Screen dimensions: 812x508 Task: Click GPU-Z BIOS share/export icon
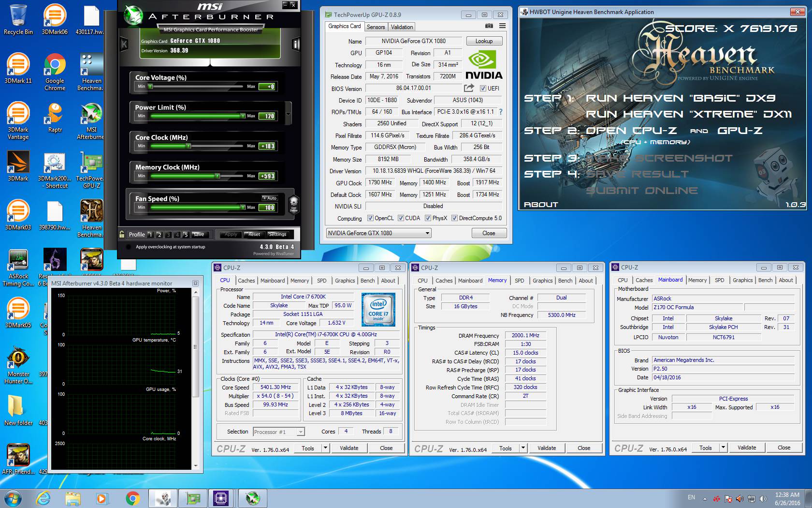pos(469,88)
